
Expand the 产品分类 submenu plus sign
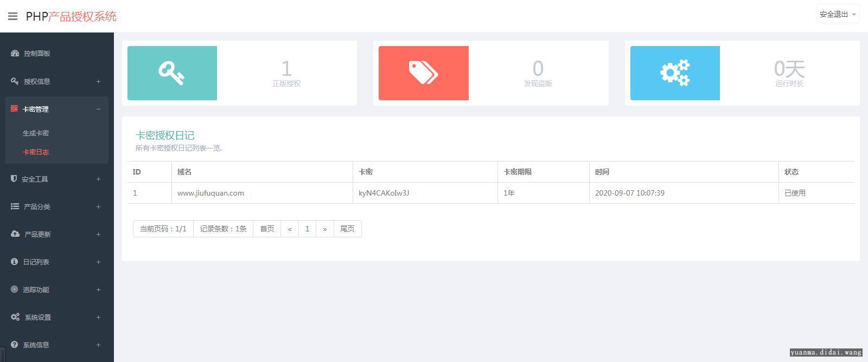click(x=98, y=206)
